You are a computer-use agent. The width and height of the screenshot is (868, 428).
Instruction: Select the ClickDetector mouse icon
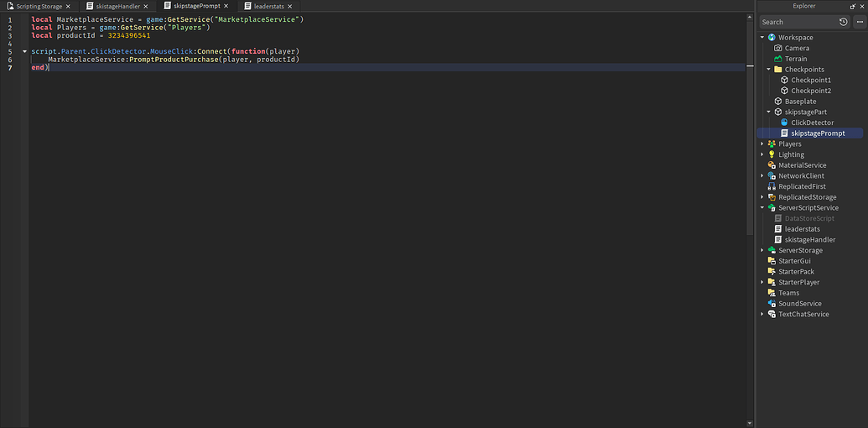tap(784, 123)
